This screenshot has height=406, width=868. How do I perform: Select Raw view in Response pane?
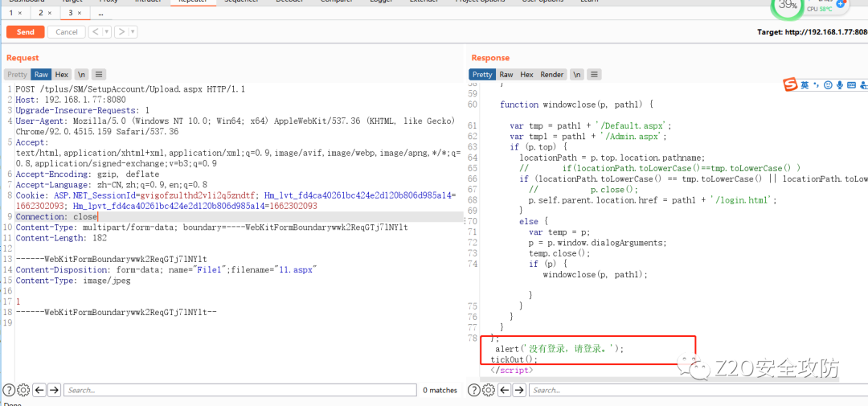click(506, 74)
